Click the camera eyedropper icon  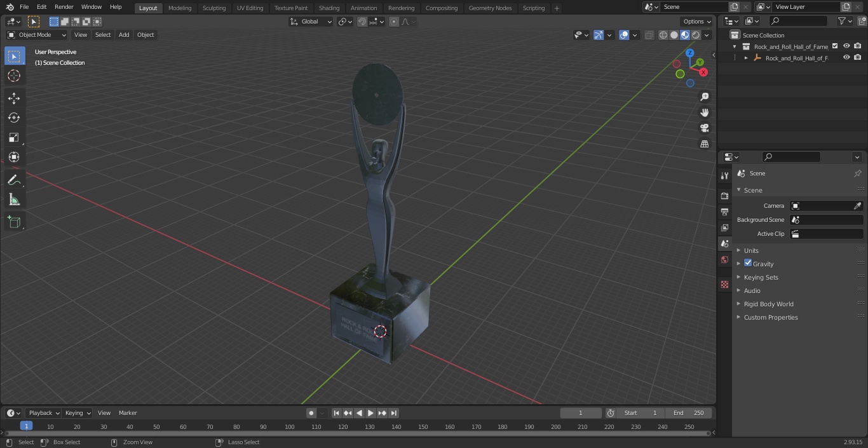coord(857,206)
